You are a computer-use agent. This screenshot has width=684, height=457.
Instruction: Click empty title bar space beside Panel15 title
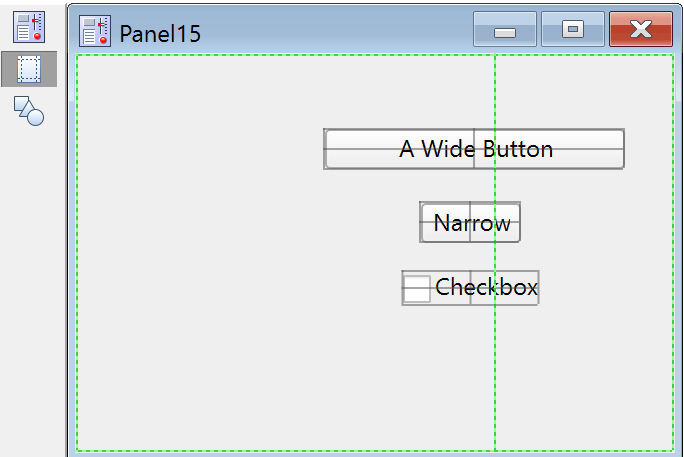[x=330, y=31]
